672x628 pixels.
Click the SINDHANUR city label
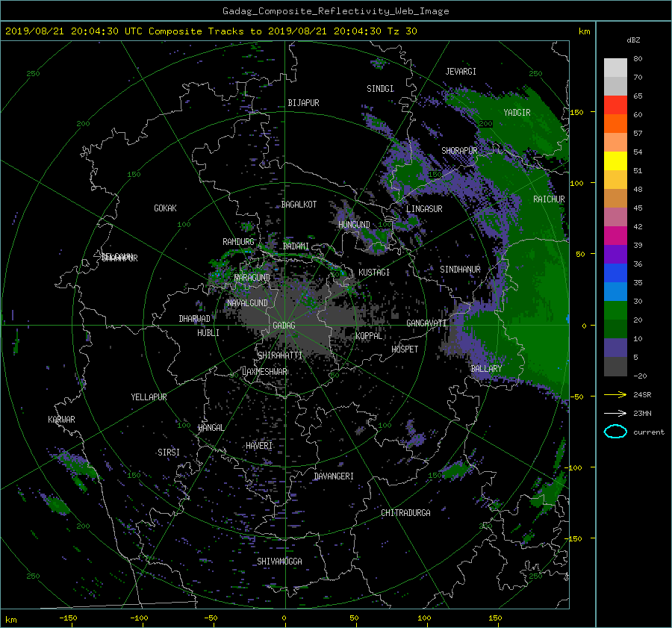460,270
